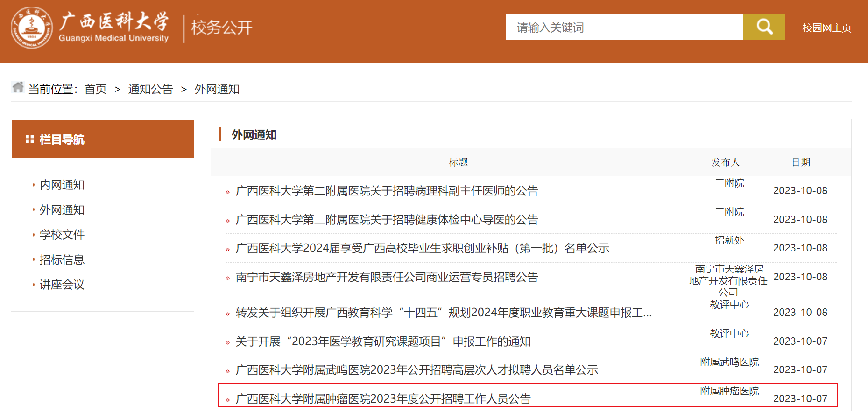This screenshot has height=411, width=868.
Task: Click the » marker beside 病理科副主任医师 notice
Action: click(227, 192)
